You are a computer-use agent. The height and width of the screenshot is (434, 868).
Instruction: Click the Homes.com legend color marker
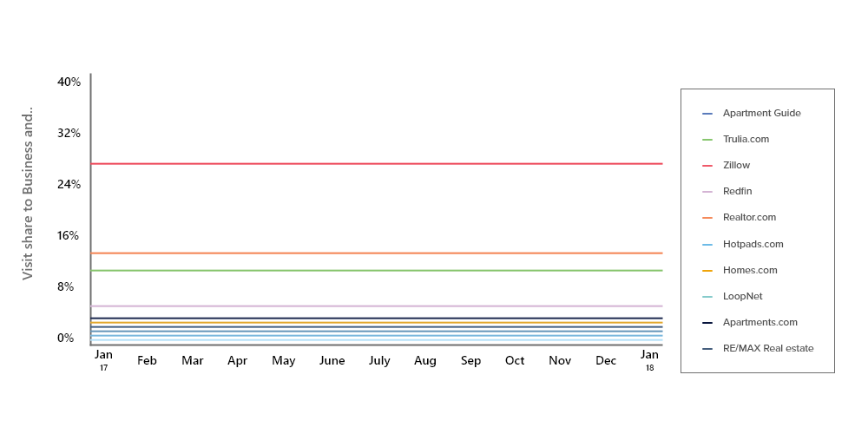point(707,271)
